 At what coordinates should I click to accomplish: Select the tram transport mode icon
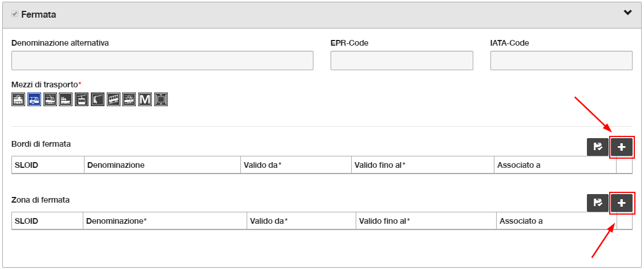[x=50, y=99]
